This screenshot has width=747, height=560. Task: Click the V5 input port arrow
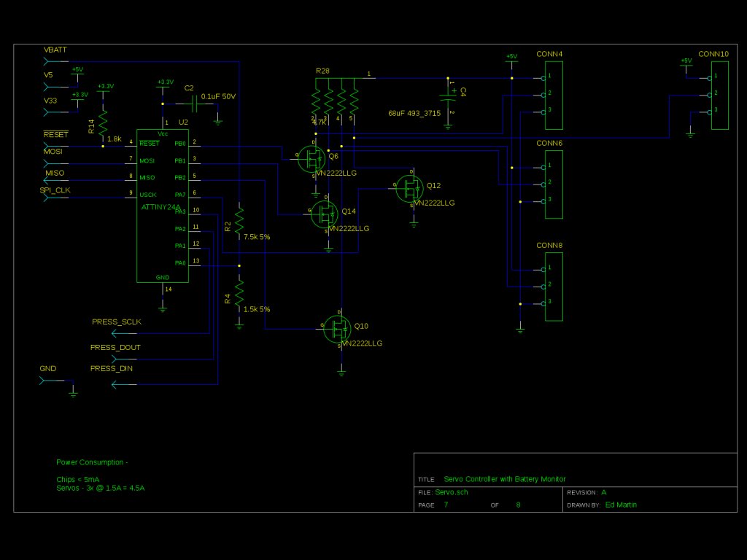click(55, 87)
